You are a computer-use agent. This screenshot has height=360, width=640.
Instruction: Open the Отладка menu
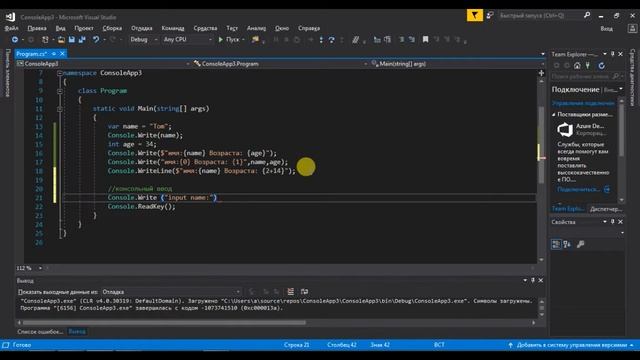tap(142, 28)
